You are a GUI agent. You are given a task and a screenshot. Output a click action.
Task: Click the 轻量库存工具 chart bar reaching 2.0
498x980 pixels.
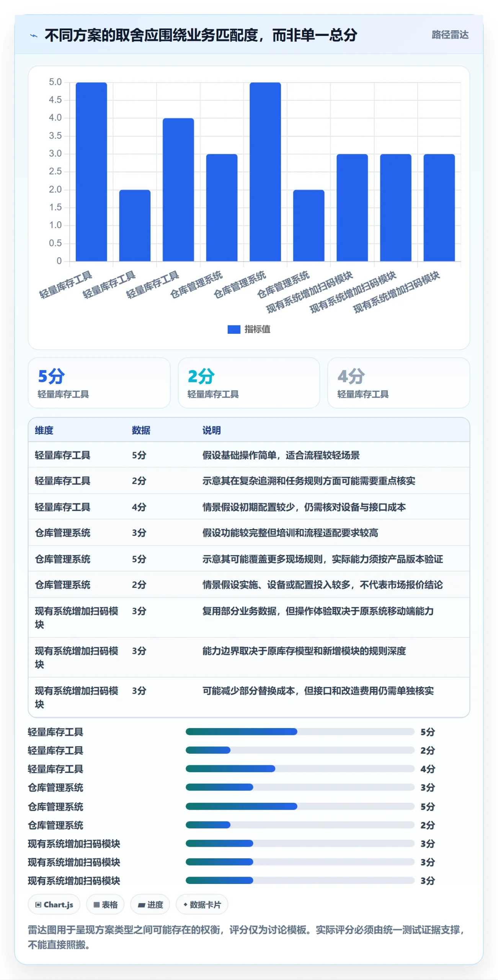coord(135,225)
